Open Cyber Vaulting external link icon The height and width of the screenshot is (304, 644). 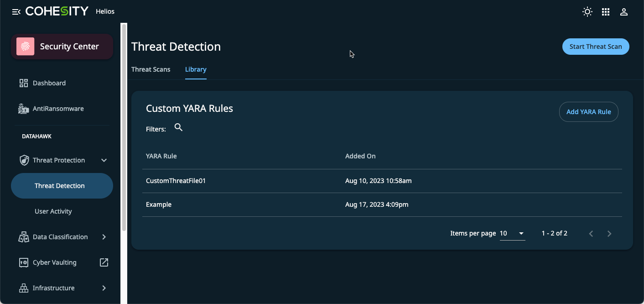[104, 262]
